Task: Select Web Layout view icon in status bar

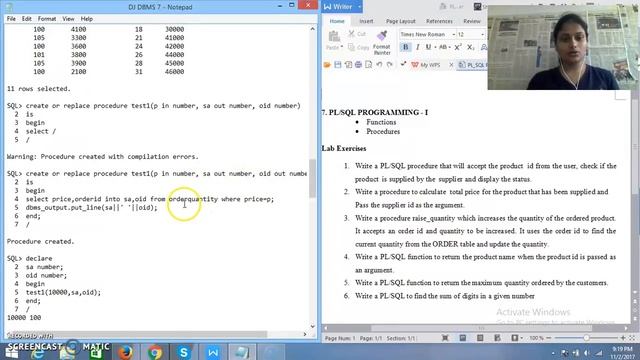Action: point(497,338)
